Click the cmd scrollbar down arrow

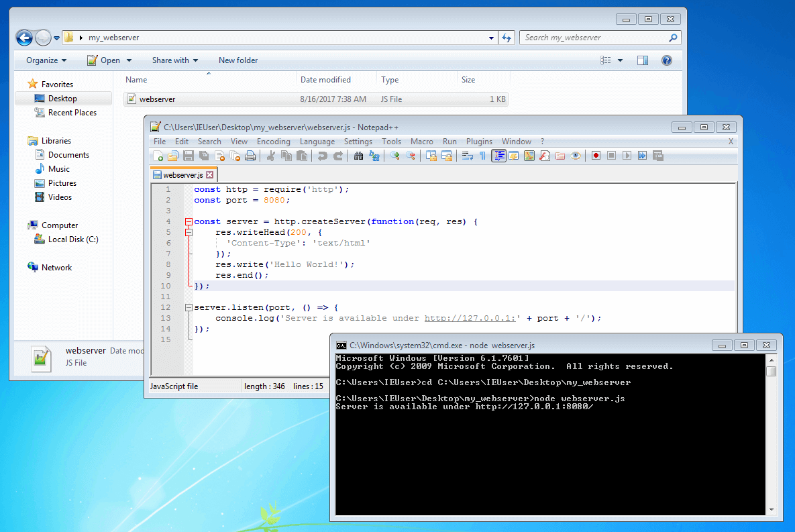[771, 510]
